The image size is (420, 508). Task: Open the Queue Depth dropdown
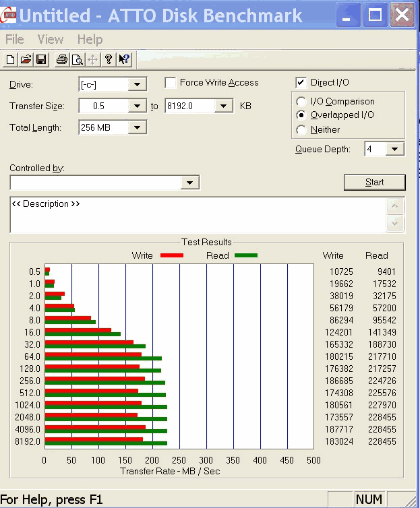click(395, 149)
